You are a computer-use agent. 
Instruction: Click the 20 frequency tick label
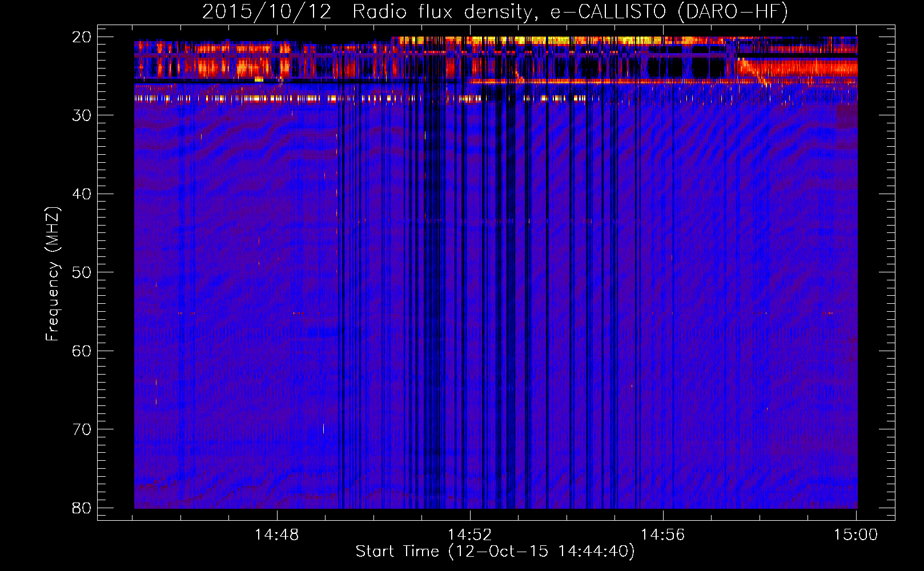(x=82, y=37)
